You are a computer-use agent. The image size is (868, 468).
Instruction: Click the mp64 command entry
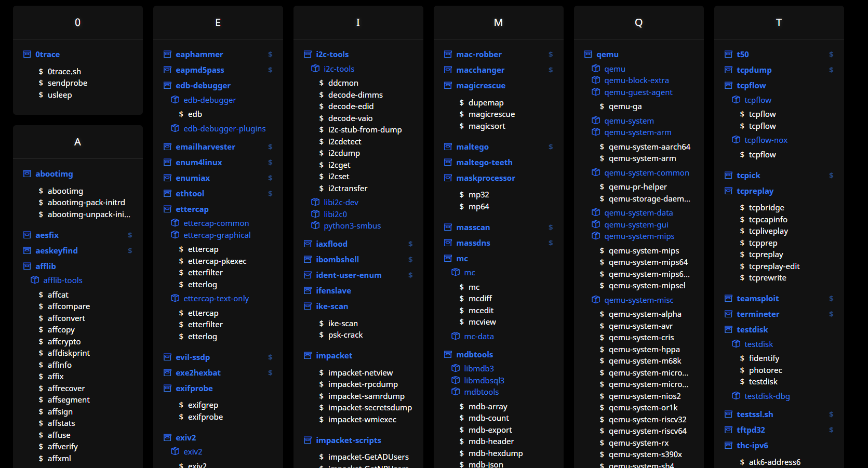(x=479, y=206)
